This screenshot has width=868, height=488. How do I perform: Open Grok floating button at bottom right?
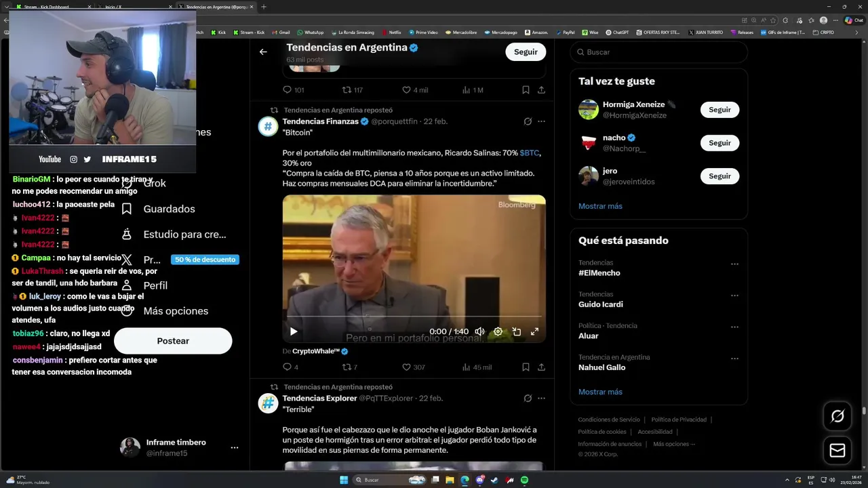tap(837, 416)
